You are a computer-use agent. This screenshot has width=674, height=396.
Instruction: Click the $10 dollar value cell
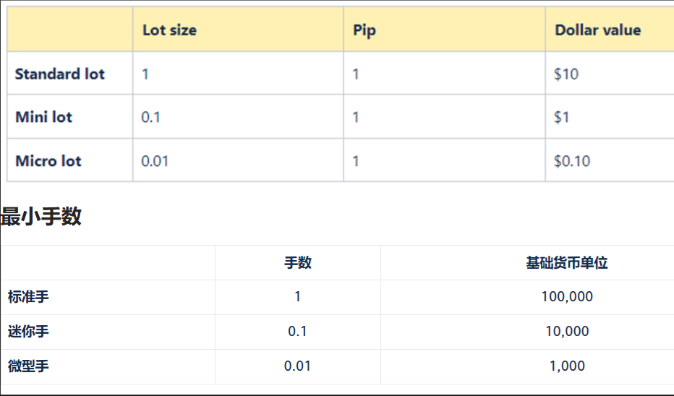[566, 74]
